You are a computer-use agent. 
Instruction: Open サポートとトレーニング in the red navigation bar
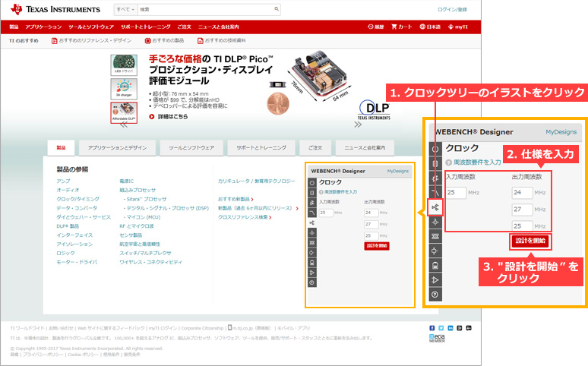[146, 27]
